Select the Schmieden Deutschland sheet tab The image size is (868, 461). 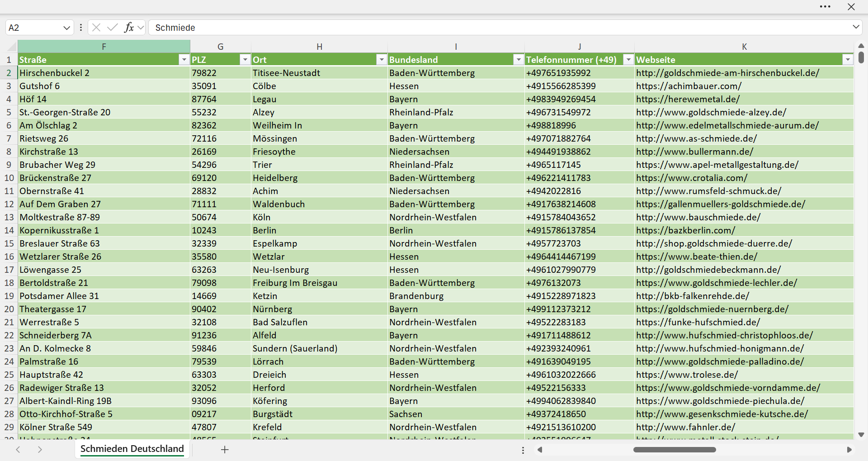tap(132, 449)
